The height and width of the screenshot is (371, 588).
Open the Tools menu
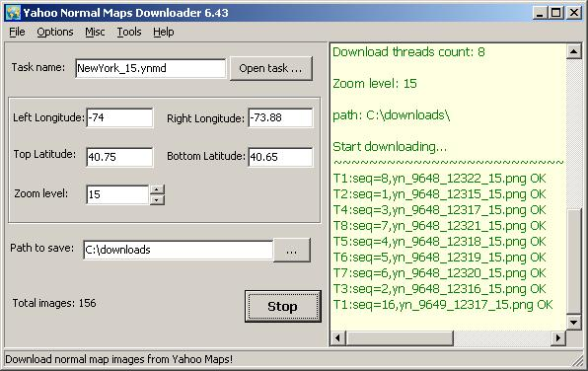click(x=129, y=32)
